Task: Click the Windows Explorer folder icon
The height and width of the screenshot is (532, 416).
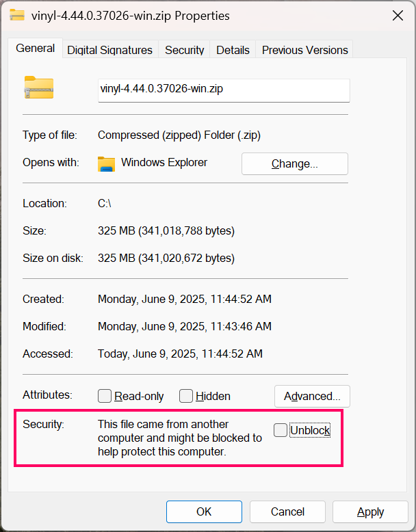Action: pos(106,163)
